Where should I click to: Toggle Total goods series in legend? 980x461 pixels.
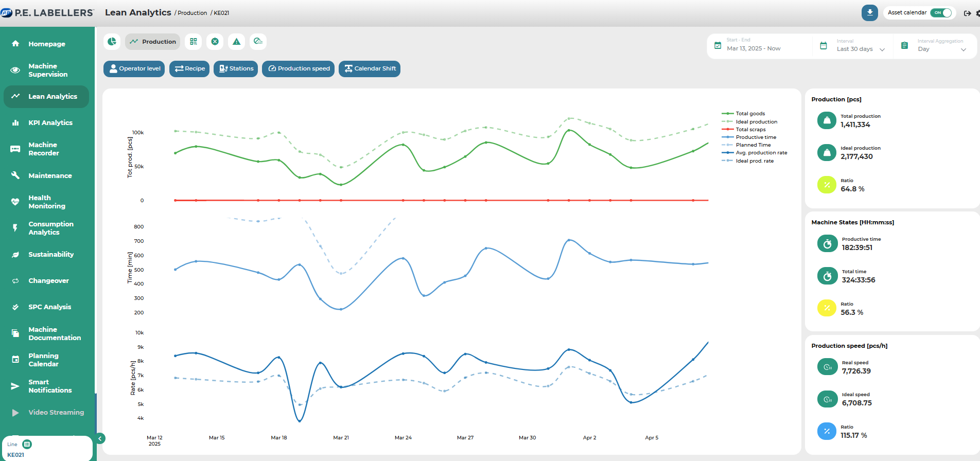click(750, 114)
